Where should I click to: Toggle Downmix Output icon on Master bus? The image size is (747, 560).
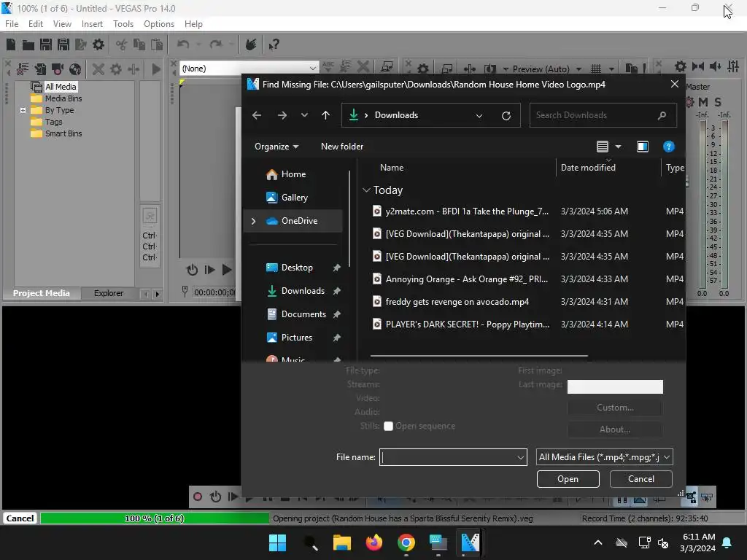pos(698,66)
